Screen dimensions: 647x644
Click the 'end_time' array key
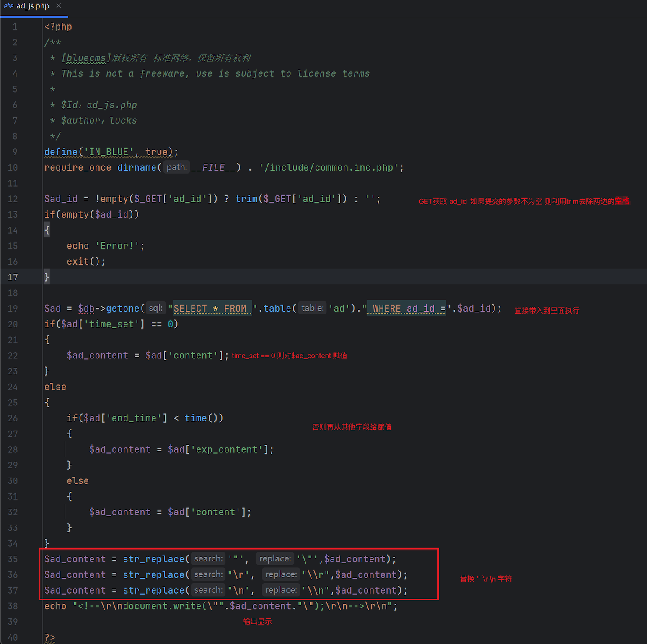(134, 418)
